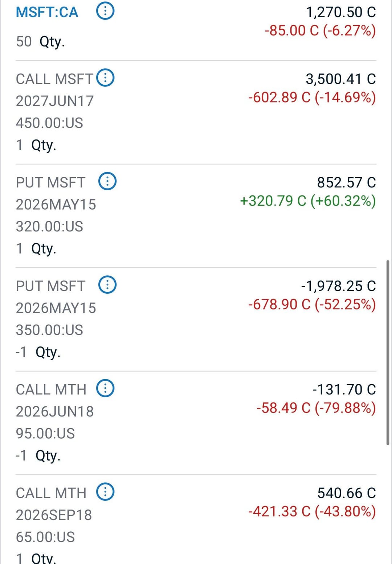Select the -1,978.25 C market value
The height and width of the screenshot is (564, 392).
click(338, 286)
